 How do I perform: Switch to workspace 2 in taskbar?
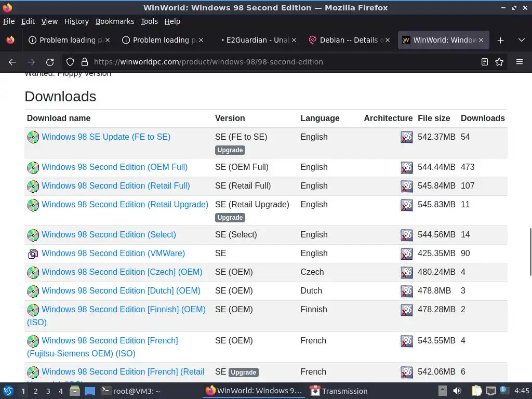coord(36,391)
